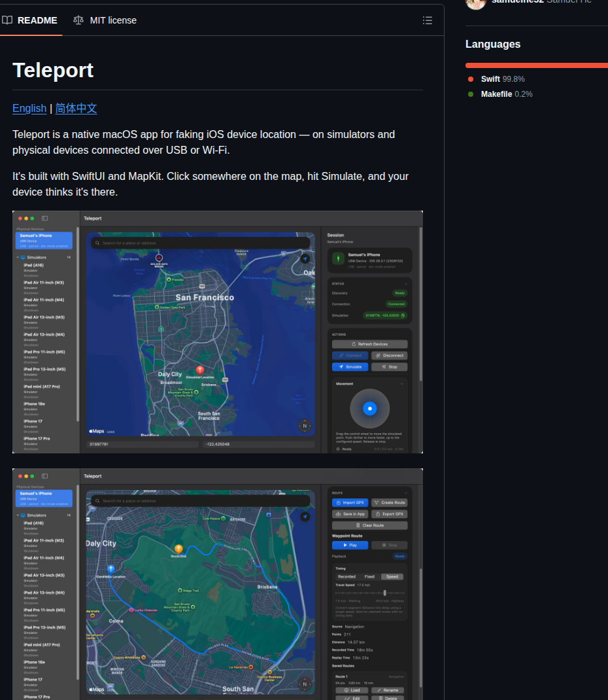
Task: Open the README outline list icon
Action: coord(428,20)
